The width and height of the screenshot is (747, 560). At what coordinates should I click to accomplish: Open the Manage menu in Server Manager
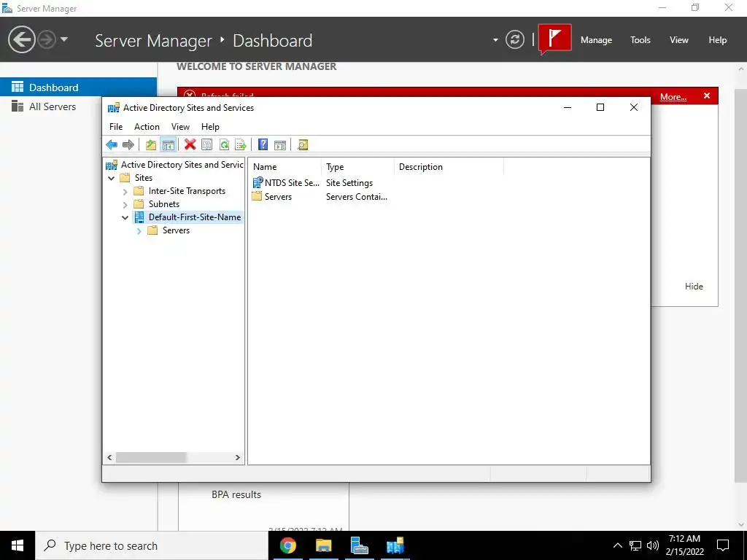pos(596,40)
